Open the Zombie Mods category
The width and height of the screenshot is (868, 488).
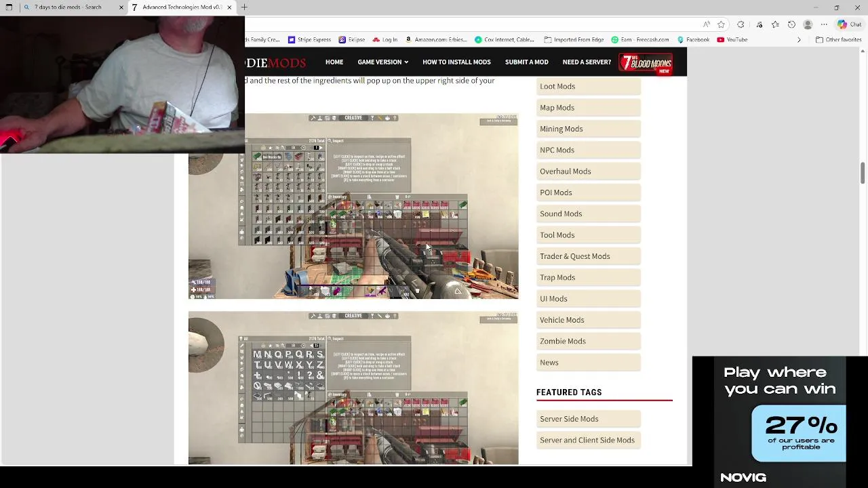click(588, 341)
